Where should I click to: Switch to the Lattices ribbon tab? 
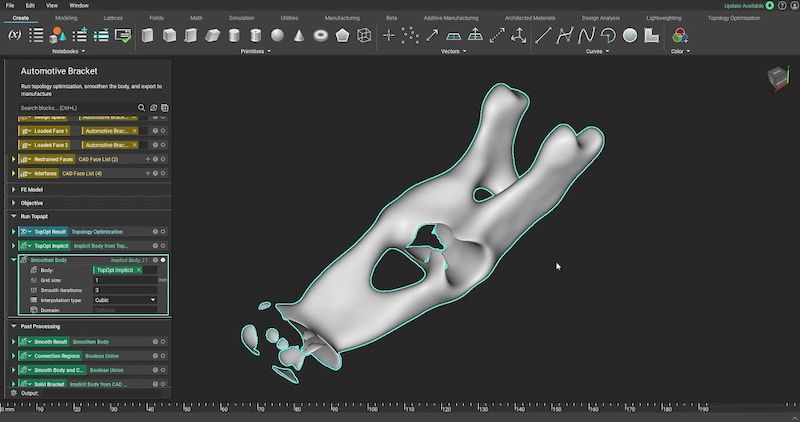(x=113, y=18)
